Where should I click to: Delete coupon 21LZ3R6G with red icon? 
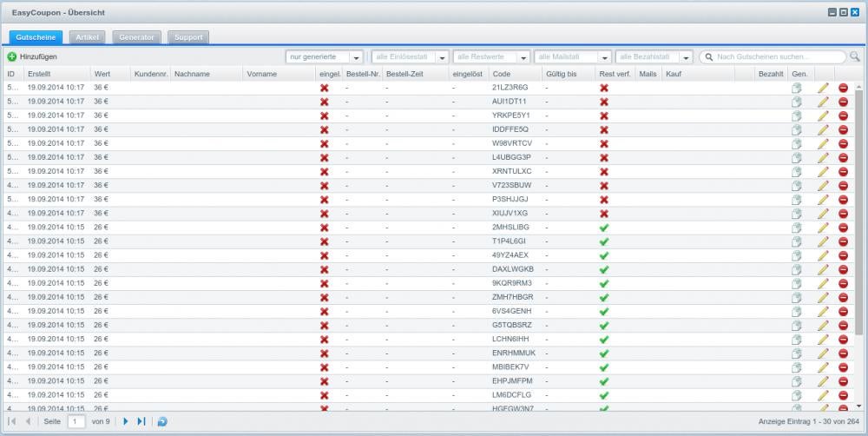click(x=843, y=88)
